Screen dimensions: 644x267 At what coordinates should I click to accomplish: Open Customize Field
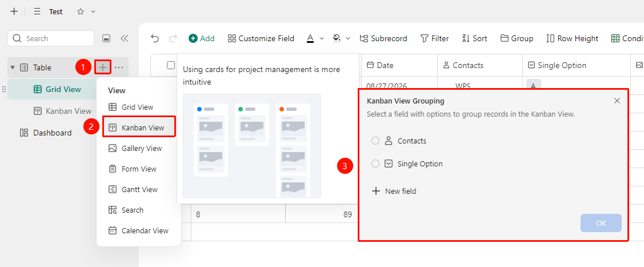(x=261, y=38)
